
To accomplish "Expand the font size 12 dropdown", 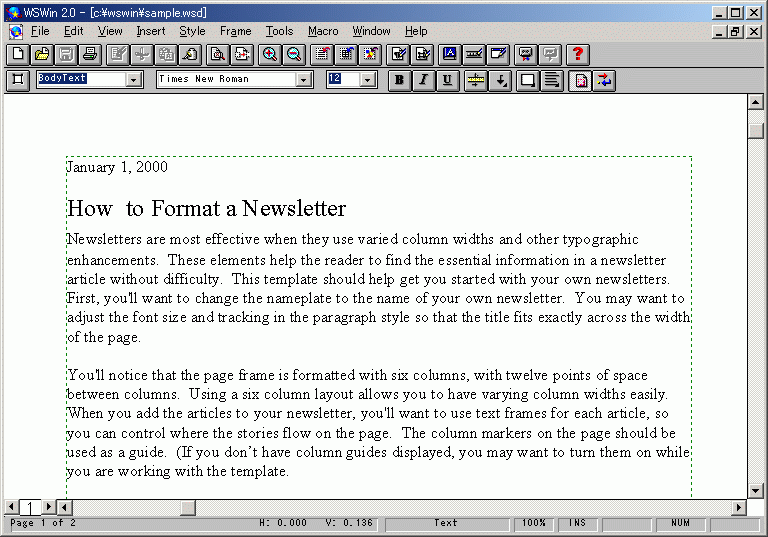I will point(368,80).
